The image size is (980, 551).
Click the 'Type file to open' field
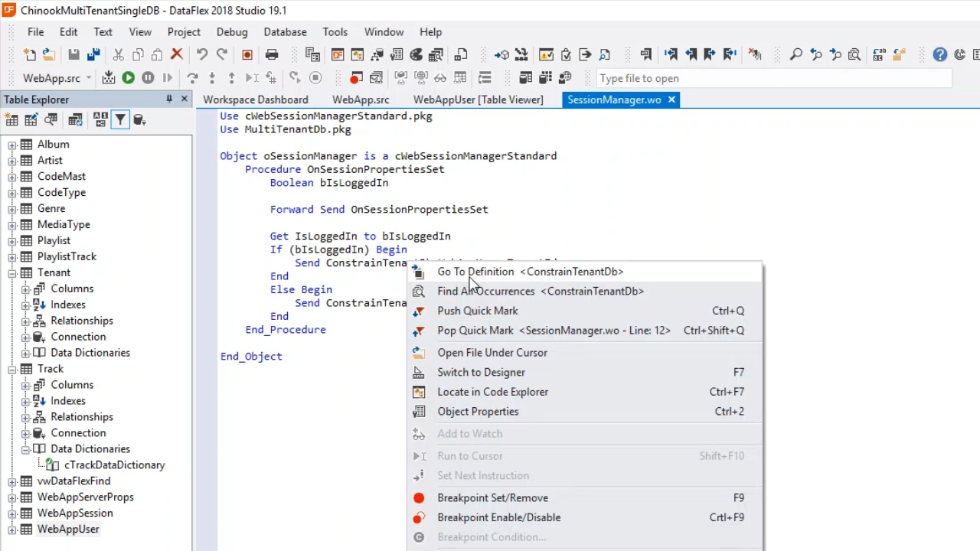pyautogui.click(x=773, y=78)
